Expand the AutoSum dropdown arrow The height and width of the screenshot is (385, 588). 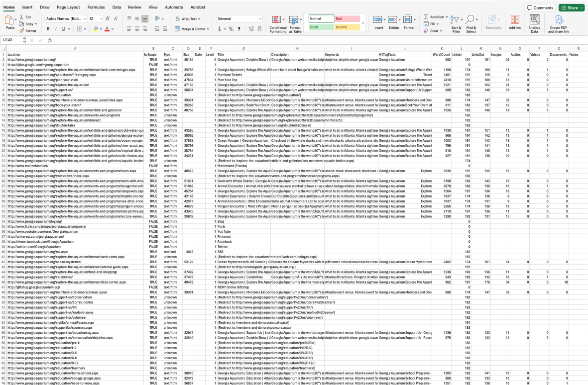447,17
